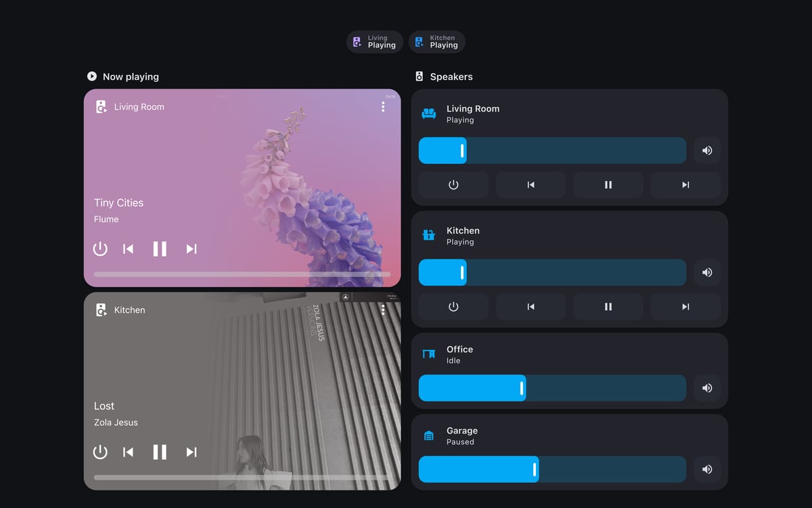
Task: Click the Flume artist name
Action: (106, 219)
